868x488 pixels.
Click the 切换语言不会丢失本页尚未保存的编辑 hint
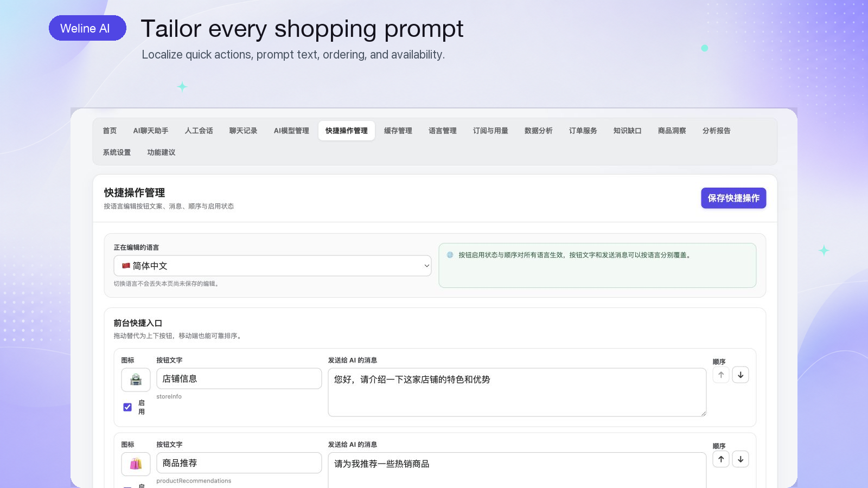coord(166,284)
